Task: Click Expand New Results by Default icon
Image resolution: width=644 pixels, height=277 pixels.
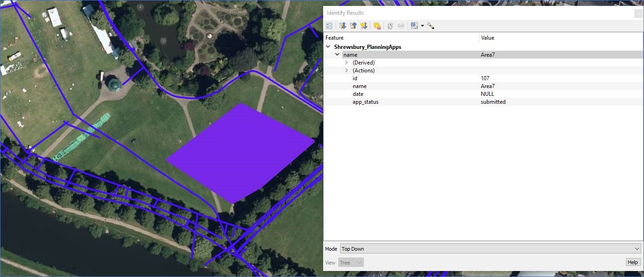Action: (364, 26)
